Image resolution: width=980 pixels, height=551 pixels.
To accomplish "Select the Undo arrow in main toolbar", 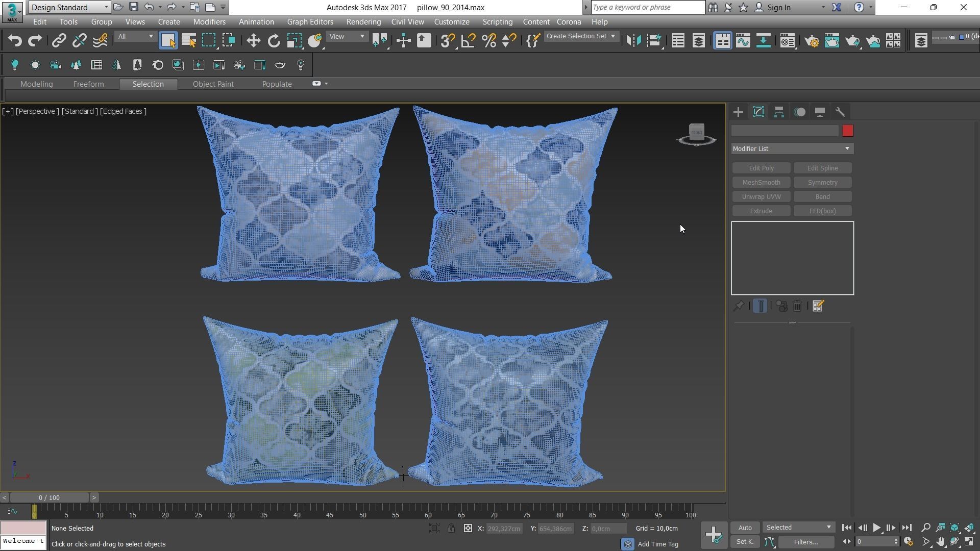I will point(14,41).
